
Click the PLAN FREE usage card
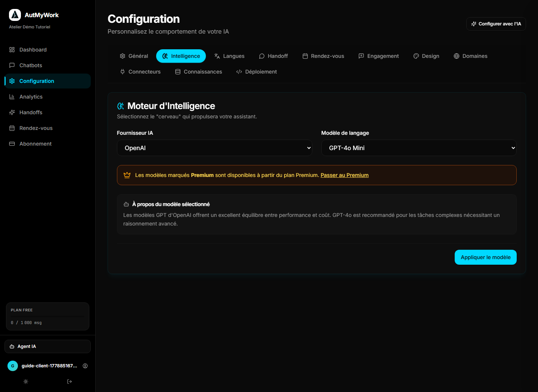click(47, 316)
